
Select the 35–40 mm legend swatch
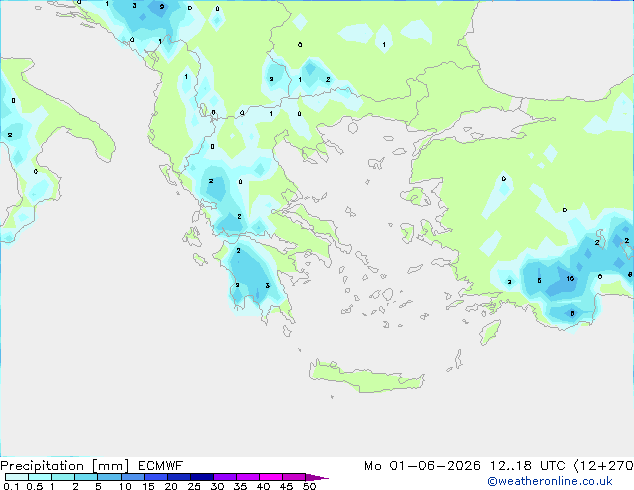click(x=247, y=477)
